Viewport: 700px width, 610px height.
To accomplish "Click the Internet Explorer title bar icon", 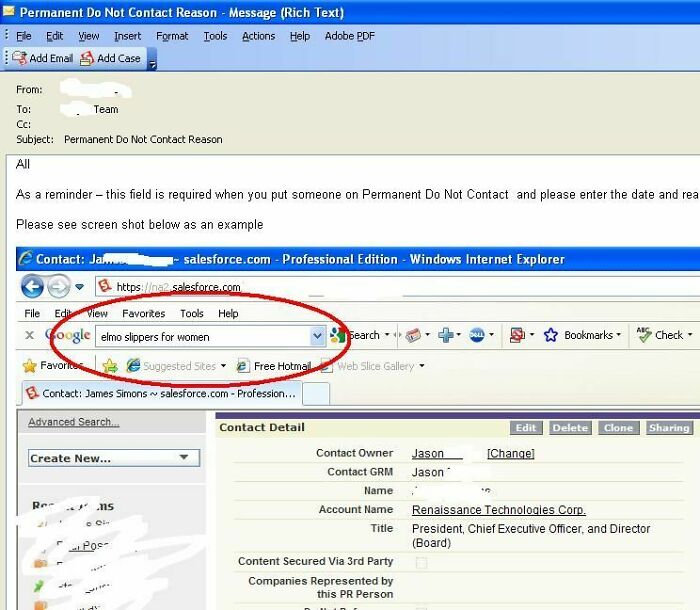I will (25, 259).
